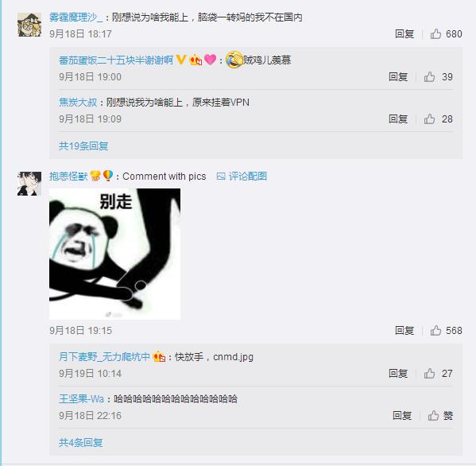The image size is (476, 466).
Task: Open 雾雨魔理沙_ user avatar
Action: pos(29,25)
